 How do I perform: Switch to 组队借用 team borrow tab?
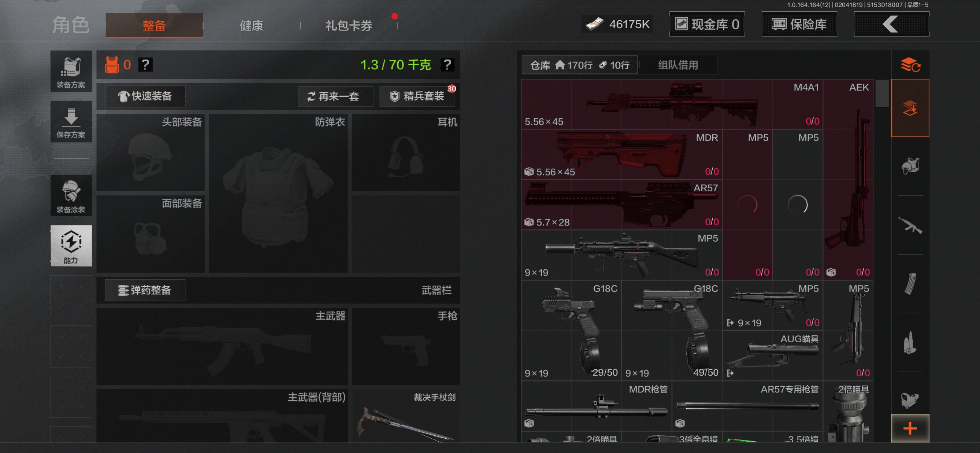(x=678, y=65)
